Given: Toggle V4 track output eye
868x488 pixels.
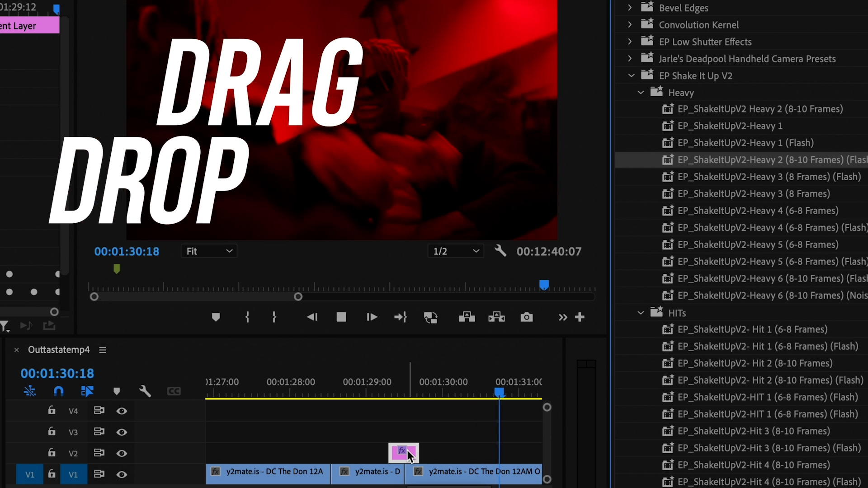Looking at the screenshot, I should (x=121, y=411).
